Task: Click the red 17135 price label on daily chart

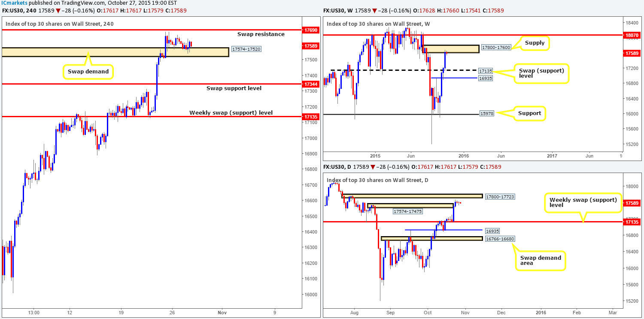Action: [x=632, y=222]
